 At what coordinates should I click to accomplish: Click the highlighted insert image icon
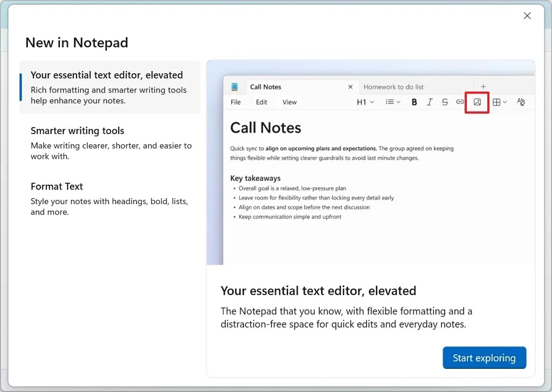pos(478,102)
